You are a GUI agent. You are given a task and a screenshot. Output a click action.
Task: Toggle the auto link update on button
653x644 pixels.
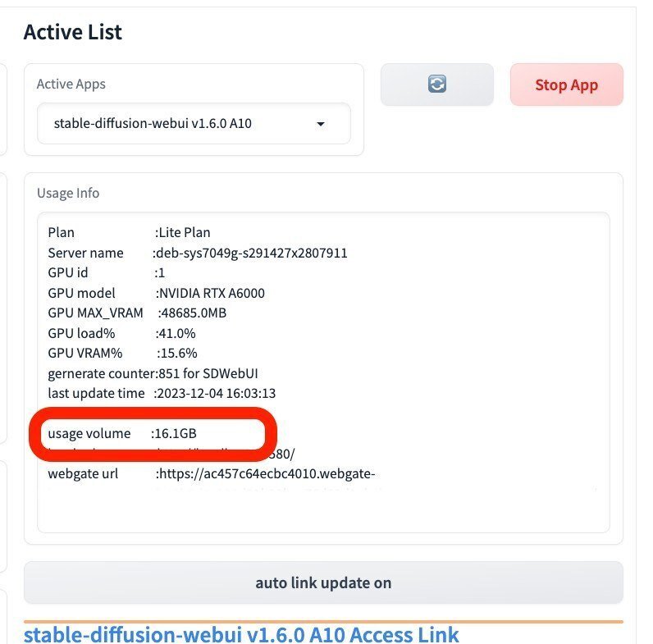[323, 583]
